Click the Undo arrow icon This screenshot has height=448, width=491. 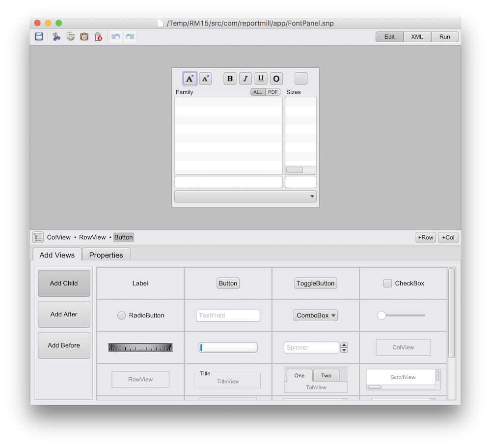click(x=116, y=37)
